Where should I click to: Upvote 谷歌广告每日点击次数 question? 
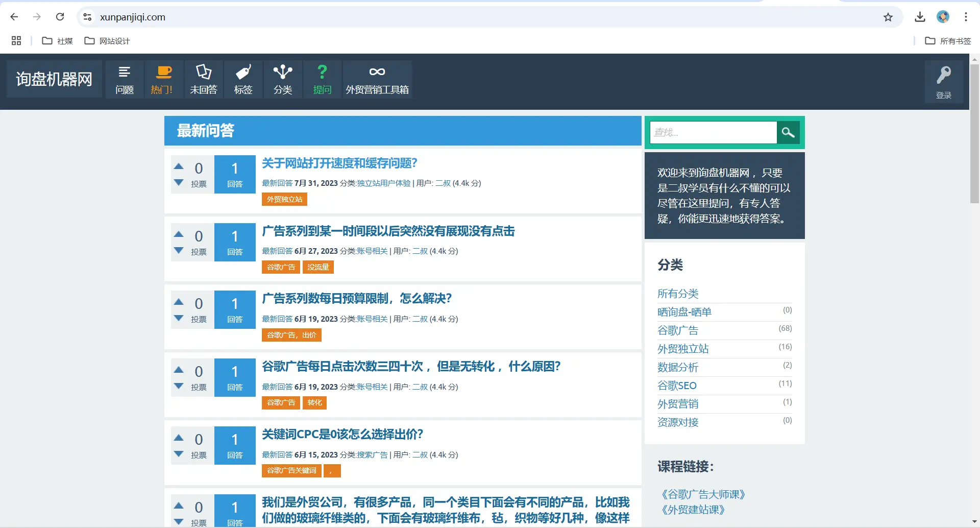click(179, 370)
